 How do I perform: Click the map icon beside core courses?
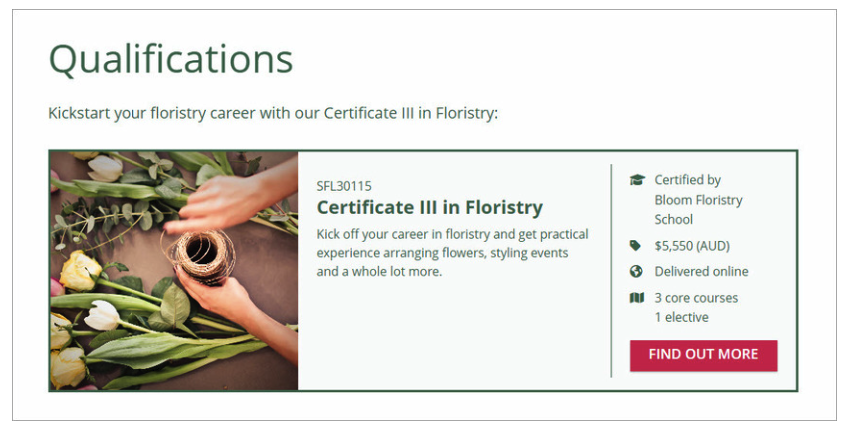[x=637, y=298]
